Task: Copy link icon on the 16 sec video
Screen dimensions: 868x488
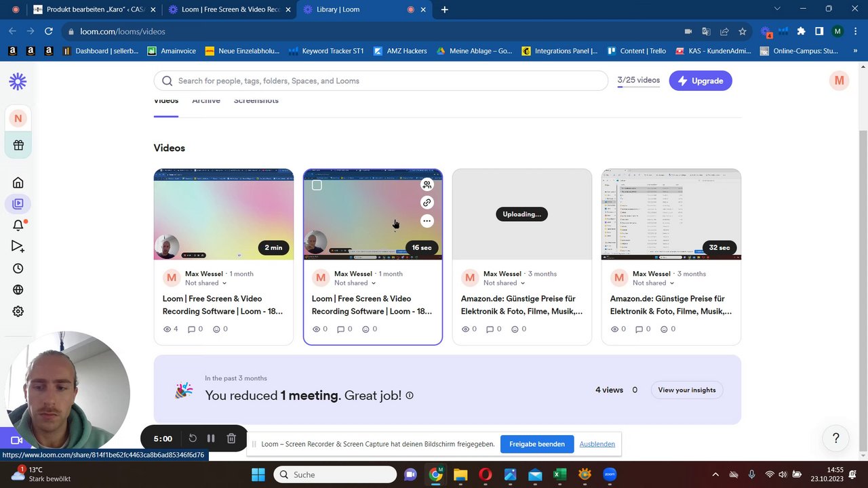Action: tap(427, 203)
